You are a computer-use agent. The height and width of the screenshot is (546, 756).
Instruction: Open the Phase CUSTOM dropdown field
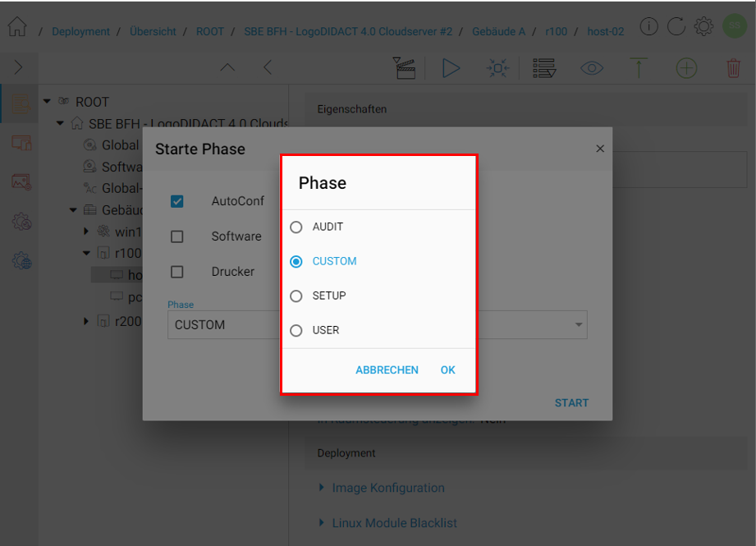(x=377, y=324)
